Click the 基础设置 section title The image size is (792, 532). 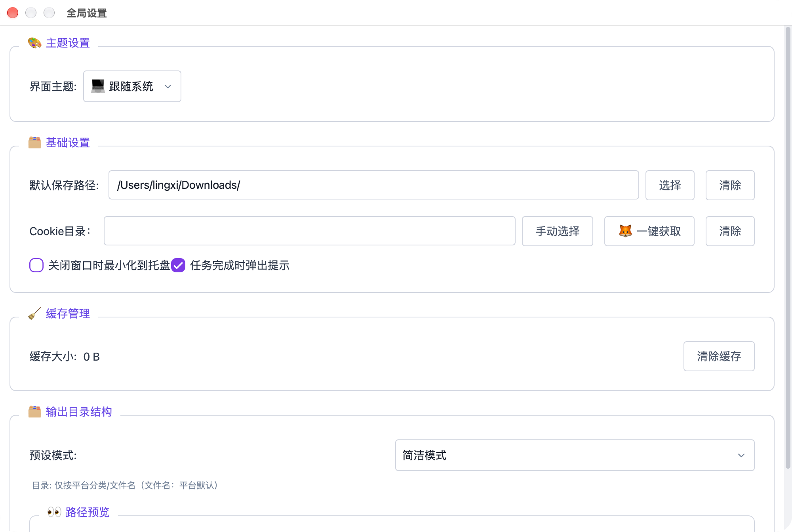68,142
